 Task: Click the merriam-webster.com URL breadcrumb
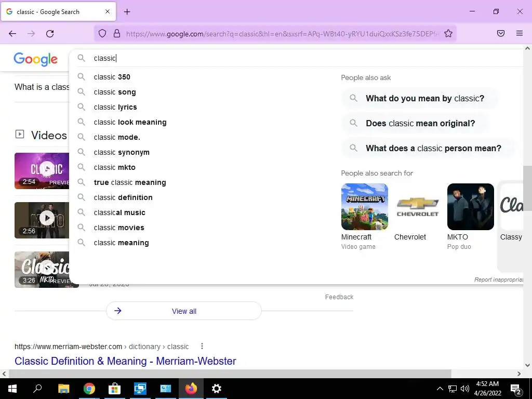[x=101, y=347]
